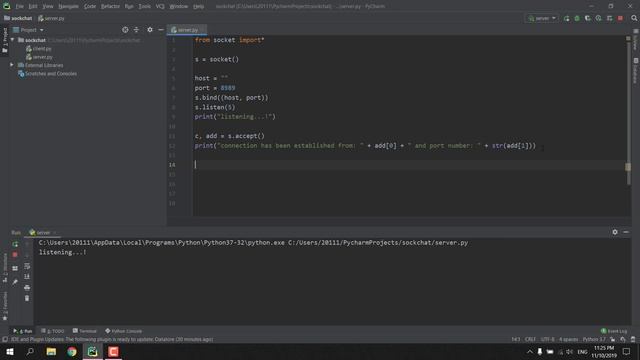Click line number 12 in the gutter
This screenshot has width=640, height=360.
click(172, 146)
